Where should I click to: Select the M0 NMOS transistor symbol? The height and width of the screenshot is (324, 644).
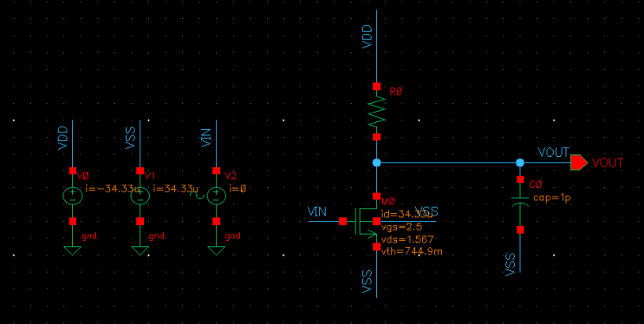(x=368, y=221)
